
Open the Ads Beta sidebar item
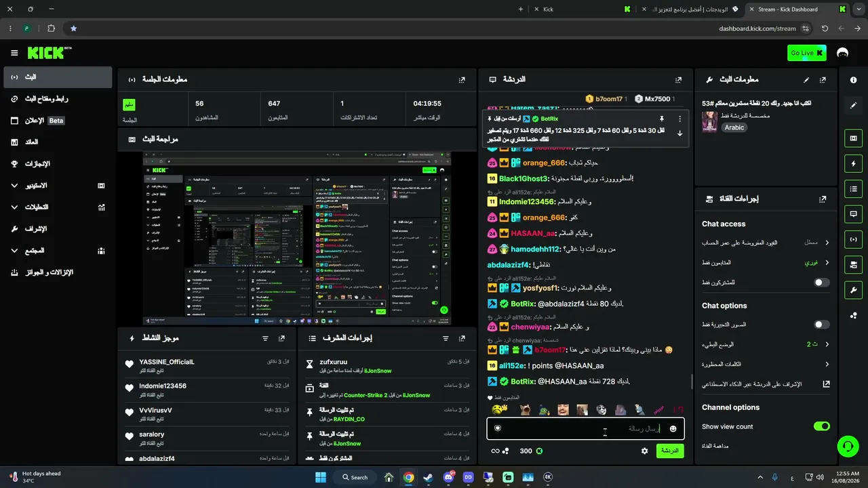point(58,121)
